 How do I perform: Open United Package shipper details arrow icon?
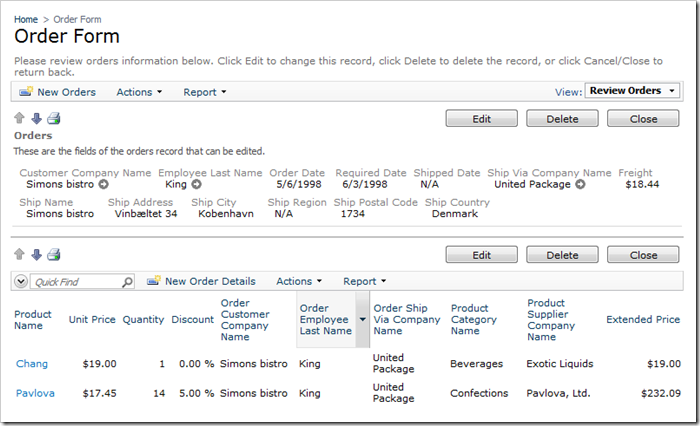click(x=580, y=184)
